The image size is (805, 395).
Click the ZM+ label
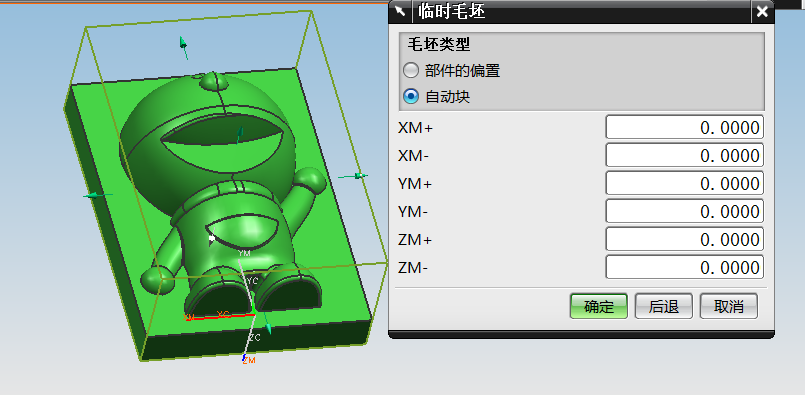pyautogui.click(x=415, y=239)
